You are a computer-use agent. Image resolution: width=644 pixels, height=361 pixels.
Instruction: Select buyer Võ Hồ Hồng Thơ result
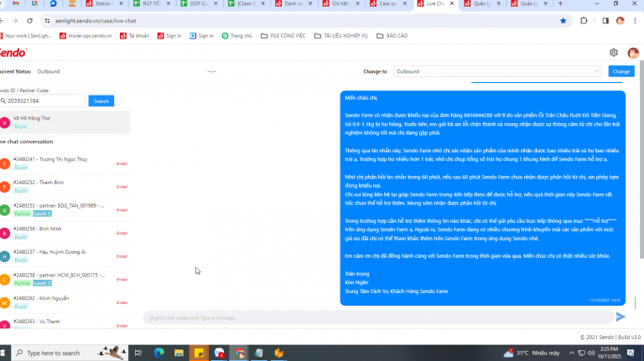[x=65, y=121]
